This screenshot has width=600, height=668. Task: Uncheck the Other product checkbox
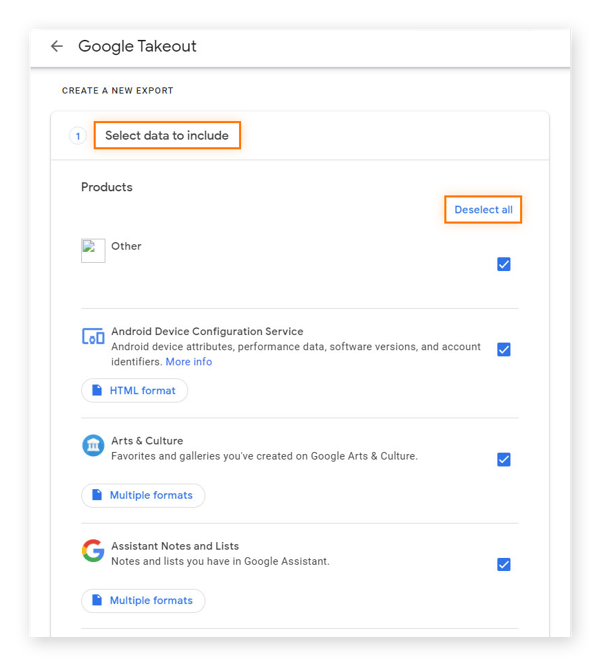pyautogui.click(x=504, y=264)
